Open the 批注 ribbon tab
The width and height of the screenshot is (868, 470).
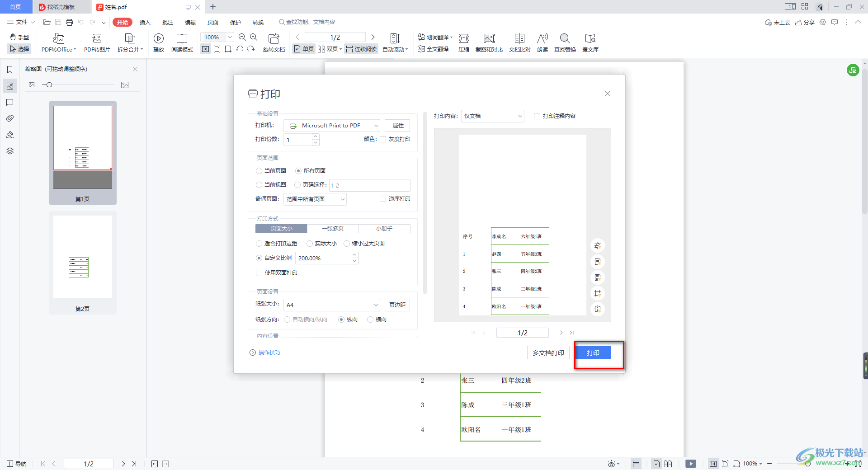[x=168, y=22]
